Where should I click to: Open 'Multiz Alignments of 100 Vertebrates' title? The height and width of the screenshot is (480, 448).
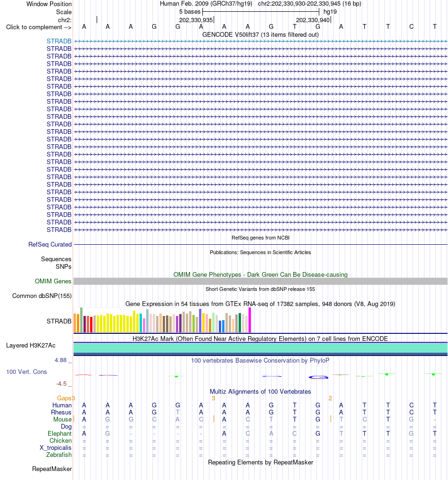tap(260, 391)
